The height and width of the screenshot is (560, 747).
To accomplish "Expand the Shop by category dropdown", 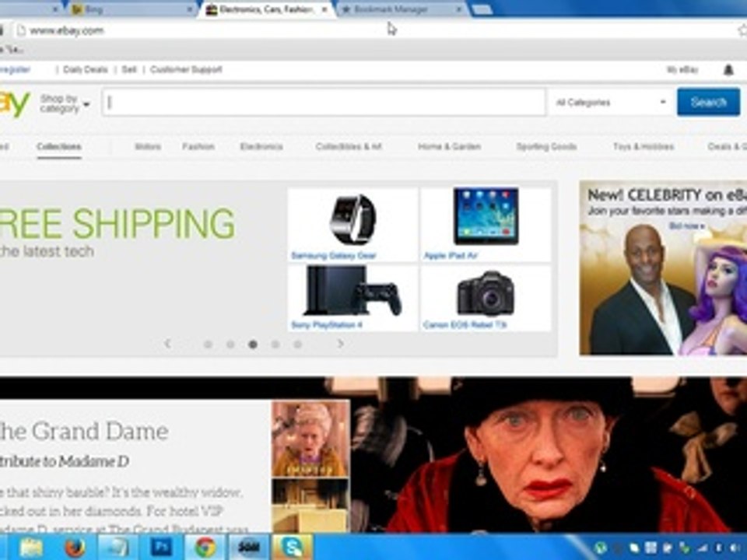I will 65,103.
